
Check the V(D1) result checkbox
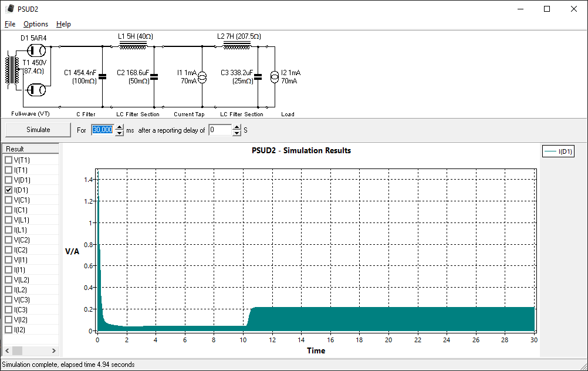pos(8,180)
